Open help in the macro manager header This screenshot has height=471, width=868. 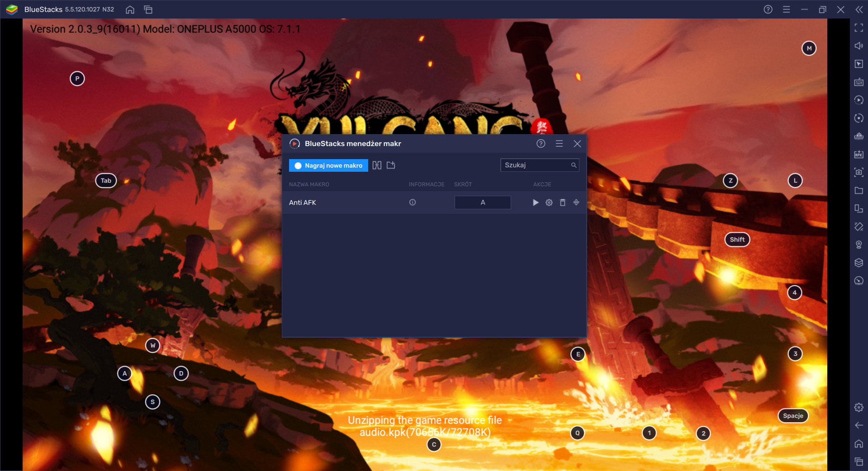click(541, 144)
